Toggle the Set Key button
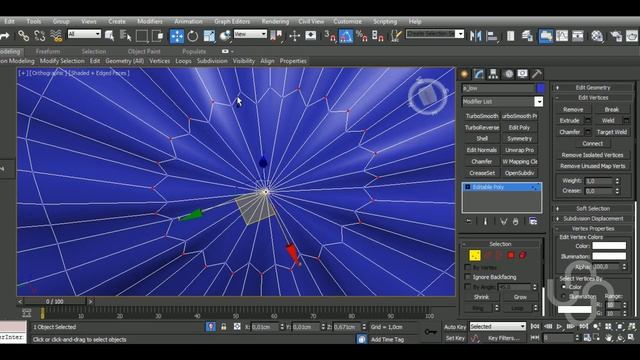This screenshot has width=640, height=360. [x=455, y=338]
